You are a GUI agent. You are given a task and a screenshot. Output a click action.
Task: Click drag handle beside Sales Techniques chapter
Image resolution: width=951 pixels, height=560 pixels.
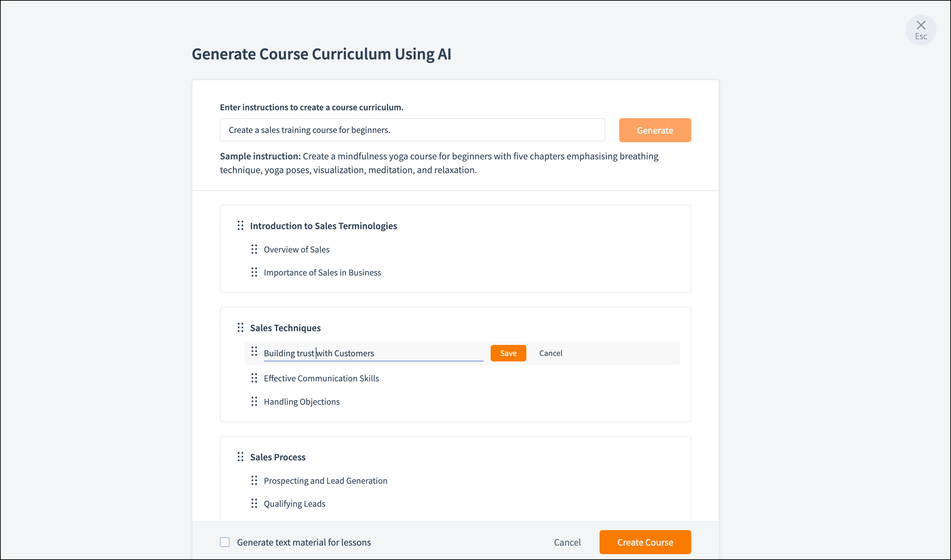point(240,327)
